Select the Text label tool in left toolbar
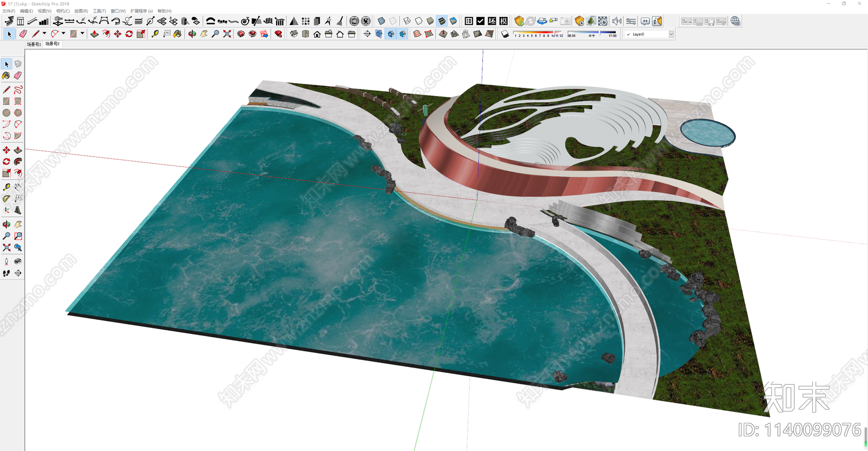Image resolution: width=868 pixels, height=451 pixels. coord(18,198)
